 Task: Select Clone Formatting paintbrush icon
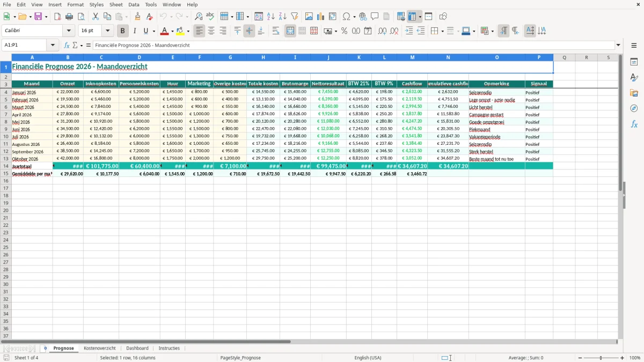click(x=138, y=17)
